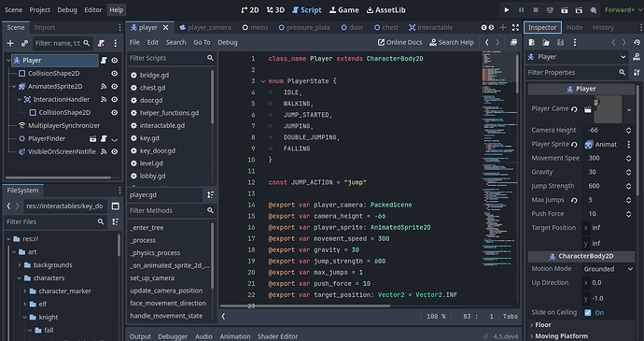Collapse the art folder in FileSystem
Screen dimensions: 644x341
point(14,251)
